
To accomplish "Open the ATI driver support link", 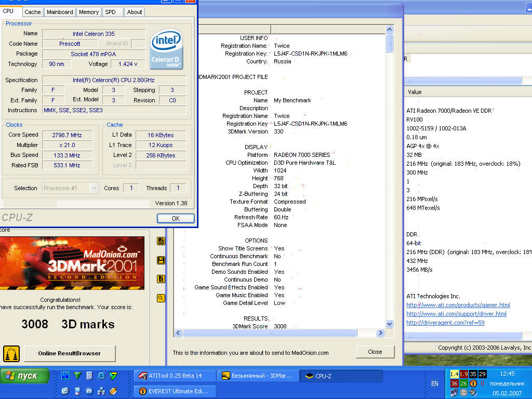I will click(x=456, y=314).
